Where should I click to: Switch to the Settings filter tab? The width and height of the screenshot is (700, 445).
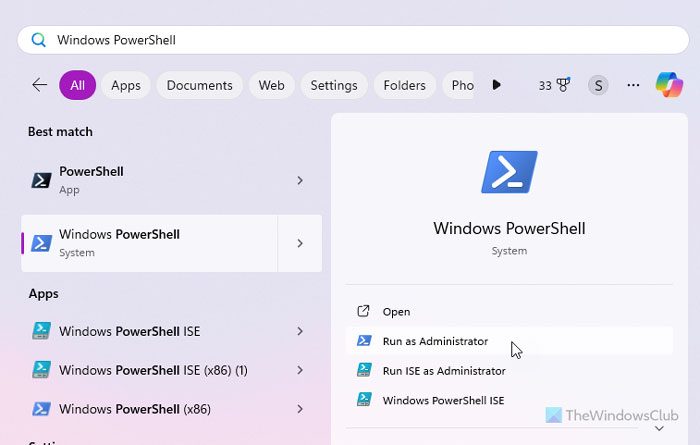(x=334, y=85)
